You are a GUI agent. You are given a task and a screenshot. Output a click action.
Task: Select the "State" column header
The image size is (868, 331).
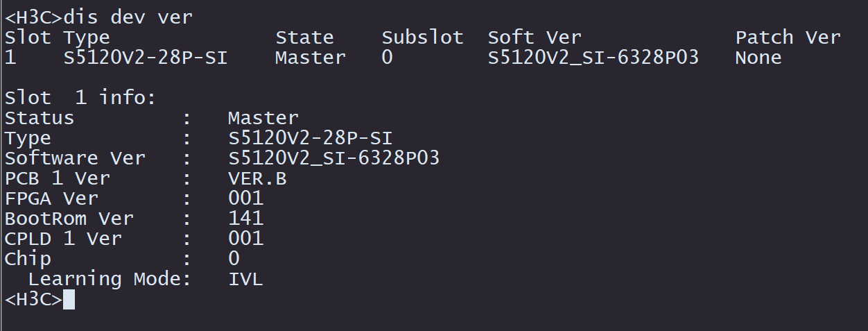[304, 37]
